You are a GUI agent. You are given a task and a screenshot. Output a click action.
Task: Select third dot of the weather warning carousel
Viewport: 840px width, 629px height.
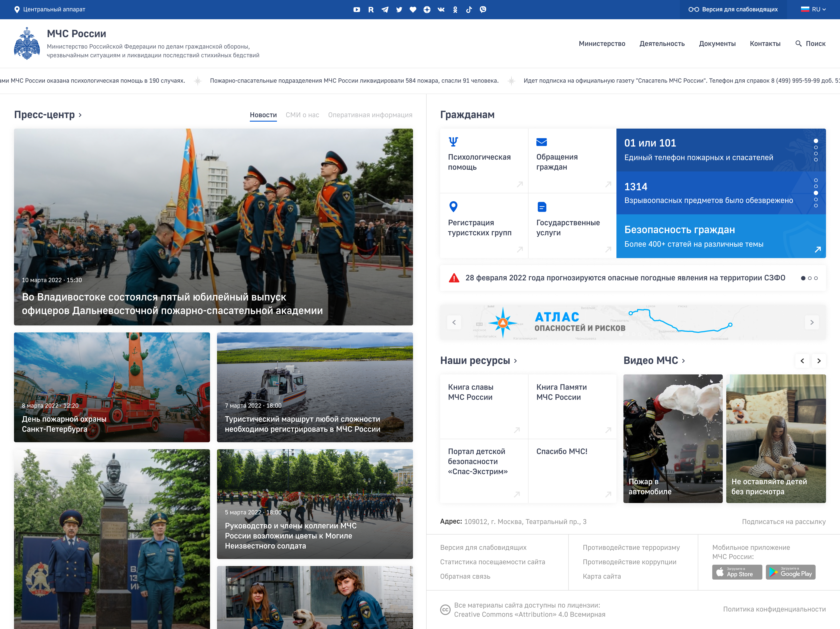816,278
